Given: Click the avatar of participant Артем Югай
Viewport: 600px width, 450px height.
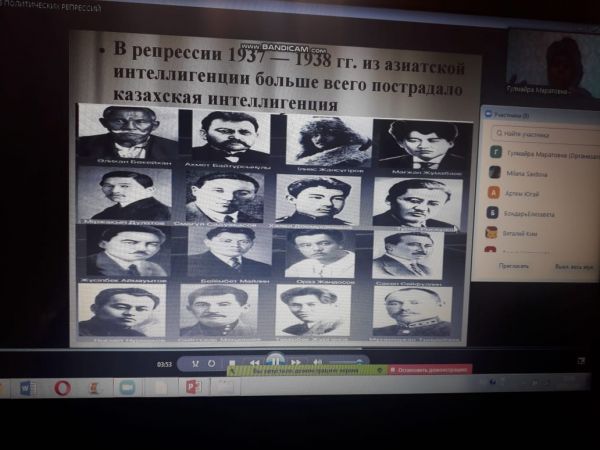Looking at the screenshot, I should tap(493, 193).
